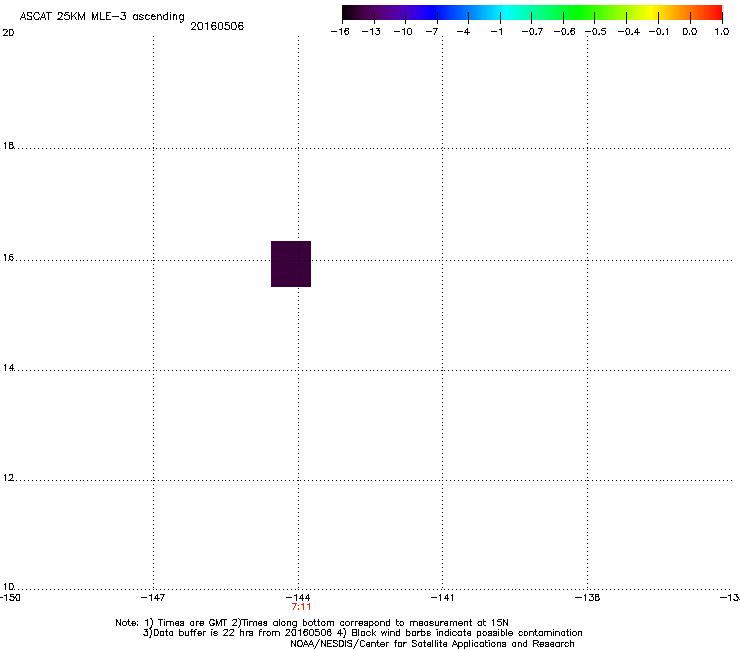Click the -150 longitude label
The height and width of the screenshot is (650, 740).
pos(10,598)
